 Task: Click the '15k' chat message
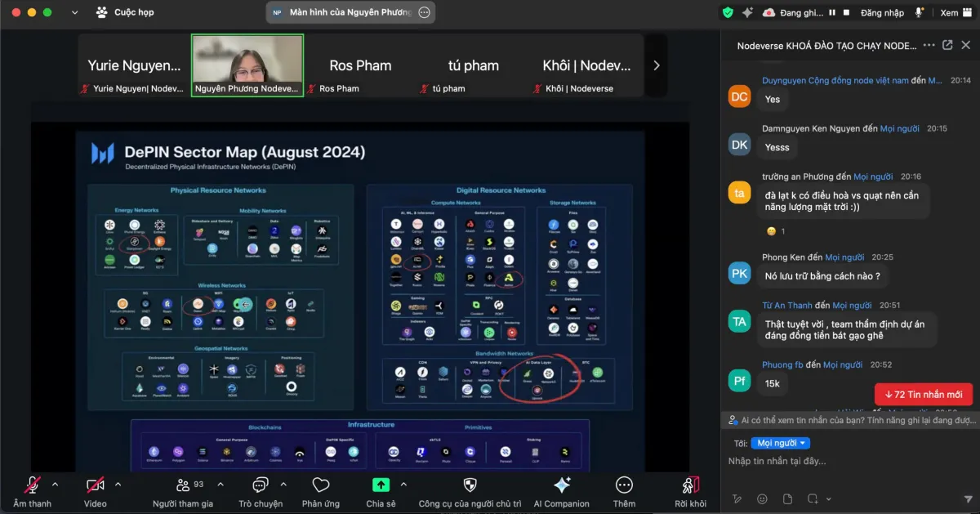click(773, 383)
